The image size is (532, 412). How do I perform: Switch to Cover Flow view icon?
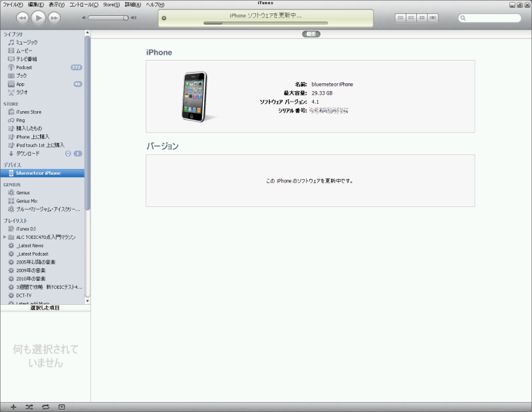coord(433,18)
